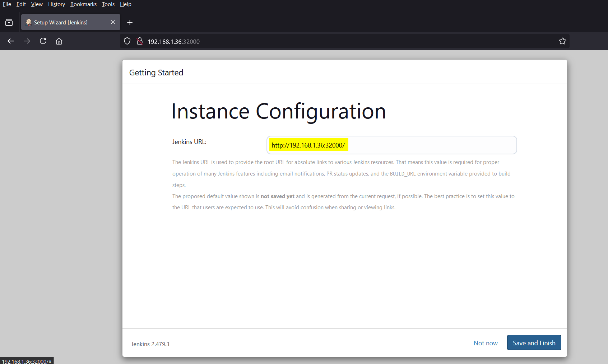Select the Setup Wizard [Jenkins] tab
This screenshot has width=608, height=364.
click(x=71, y=22)
